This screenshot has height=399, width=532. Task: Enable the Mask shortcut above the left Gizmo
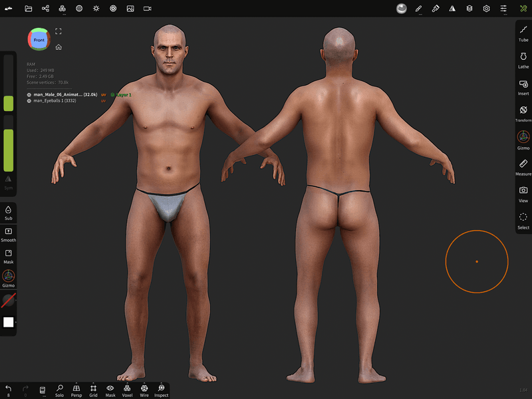(x=9, y=257)
